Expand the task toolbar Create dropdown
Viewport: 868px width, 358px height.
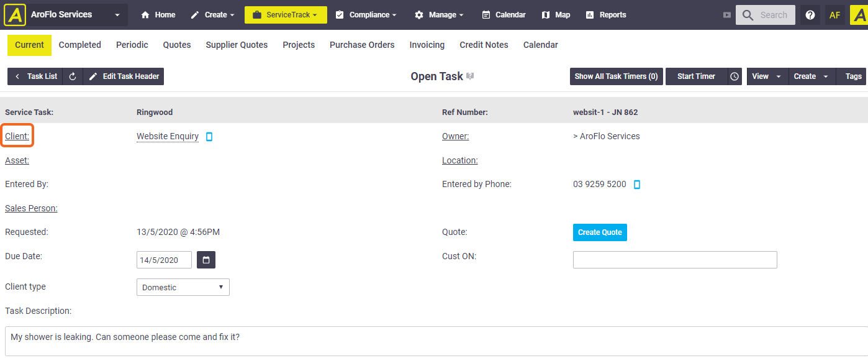[x=812, y=76]
